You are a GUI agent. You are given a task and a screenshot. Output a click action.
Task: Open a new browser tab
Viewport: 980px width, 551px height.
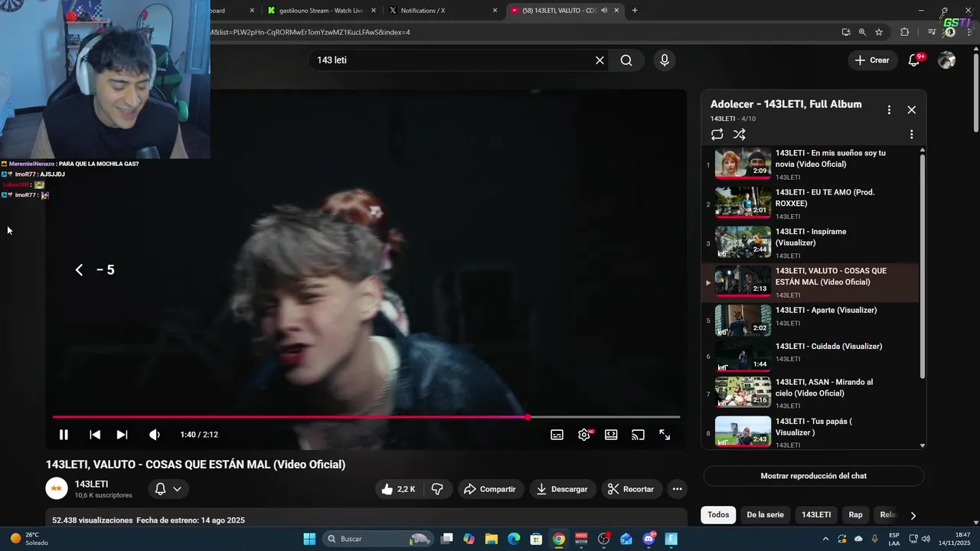pos(635,11)
